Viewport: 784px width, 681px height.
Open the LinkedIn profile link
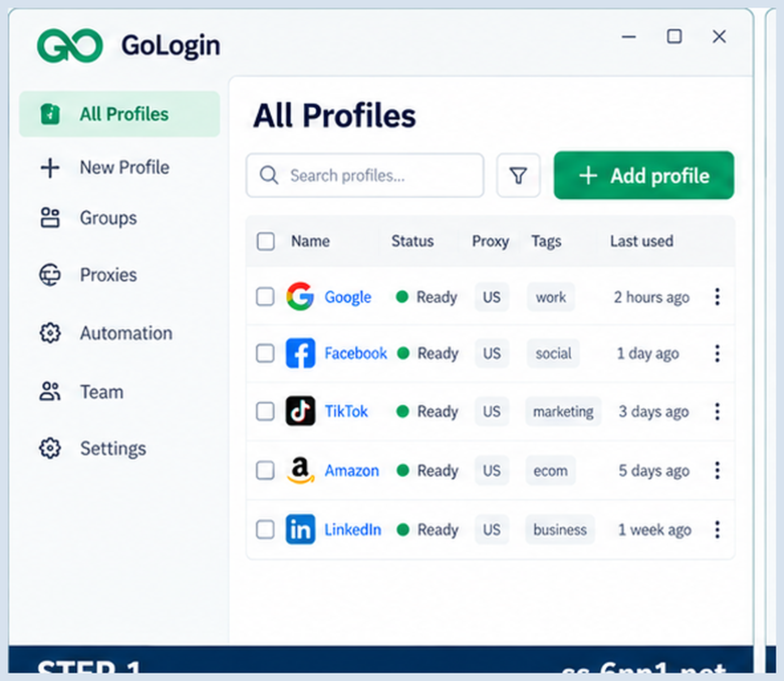click(x=353, y=529)
